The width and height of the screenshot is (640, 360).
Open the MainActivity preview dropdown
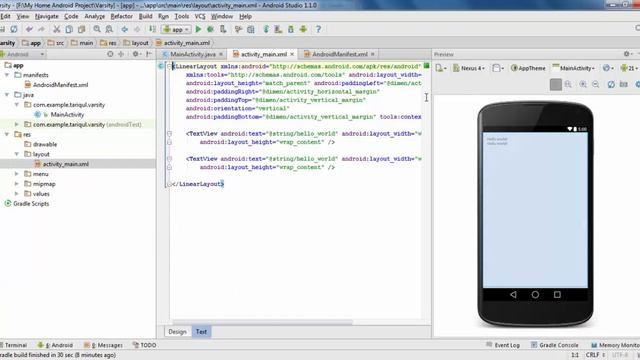pos(573,68)
